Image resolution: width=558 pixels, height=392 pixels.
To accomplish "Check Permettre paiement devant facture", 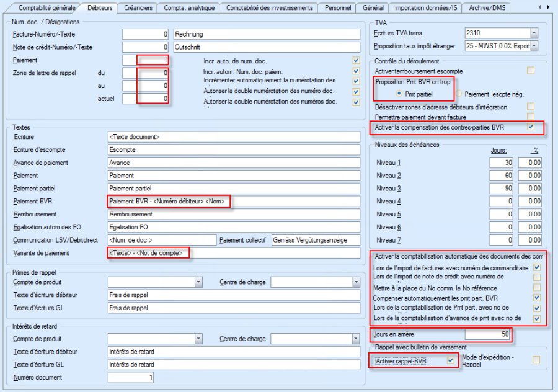I will tap(530, 117).
